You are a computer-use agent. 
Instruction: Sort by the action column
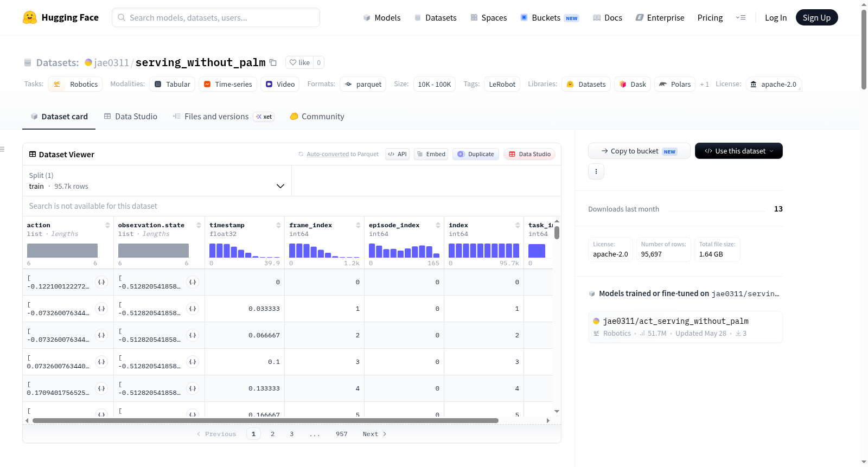point(107,225)
